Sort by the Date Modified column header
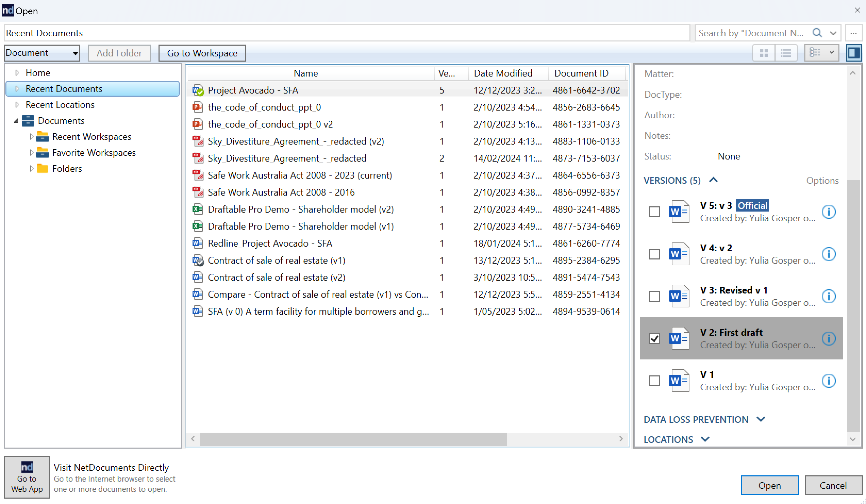The height and width of the screenshot is (504, 866). (503, 73)
